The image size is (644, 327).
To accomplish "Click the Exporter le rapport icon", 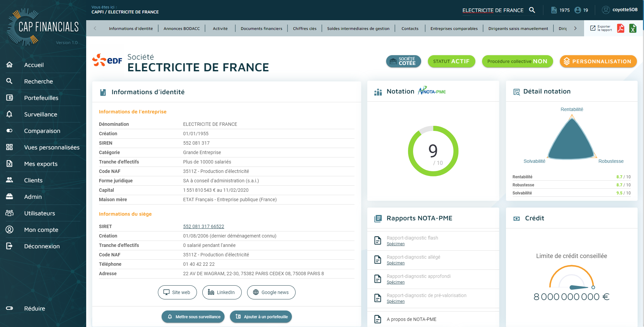I will 593,28.
